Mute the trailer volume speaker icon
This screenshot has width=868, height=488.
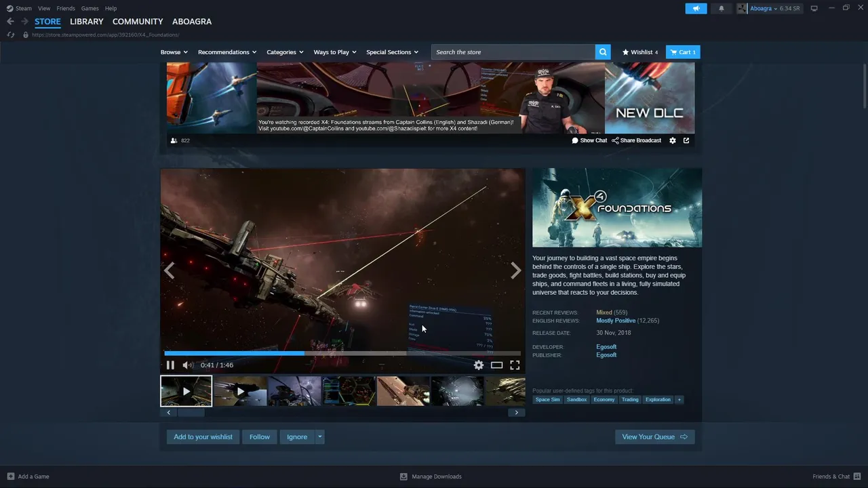click(x=188, y=365)
